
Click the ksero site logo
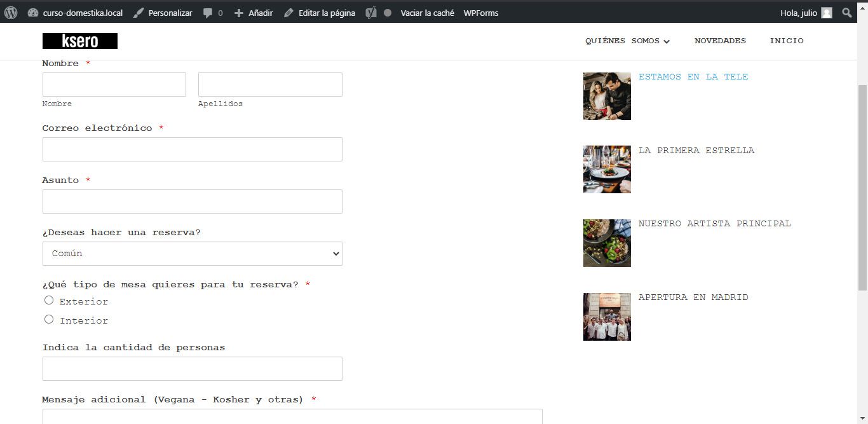80,41
